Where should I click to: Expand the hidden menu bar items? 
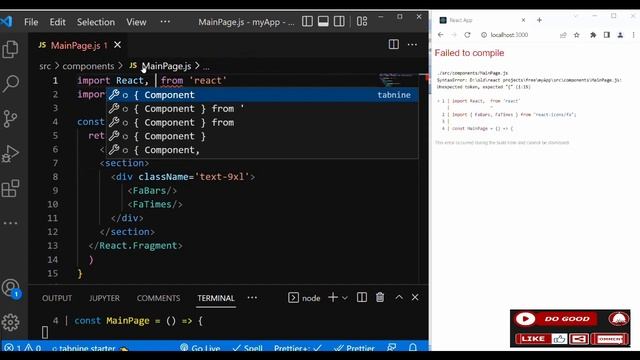[x=165, y=21]
